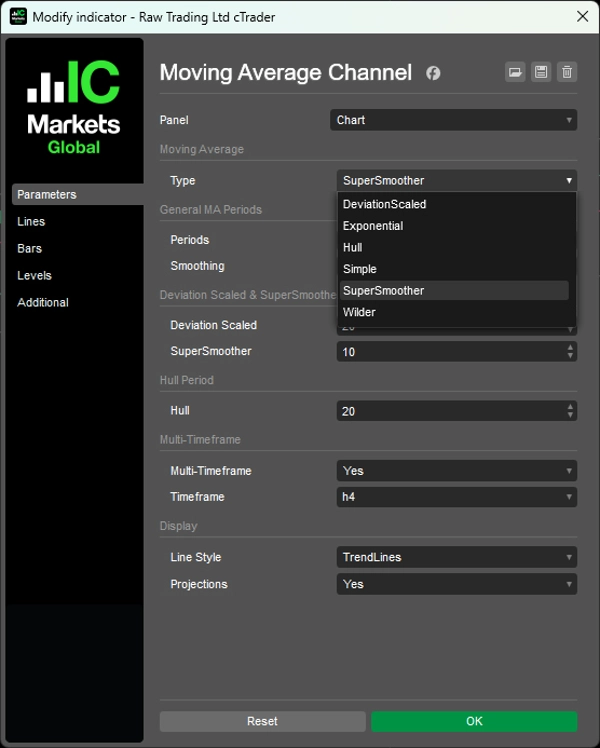Screen dimensions: 600x748
Task: Open the Levels settings tab
Action: 34,276
